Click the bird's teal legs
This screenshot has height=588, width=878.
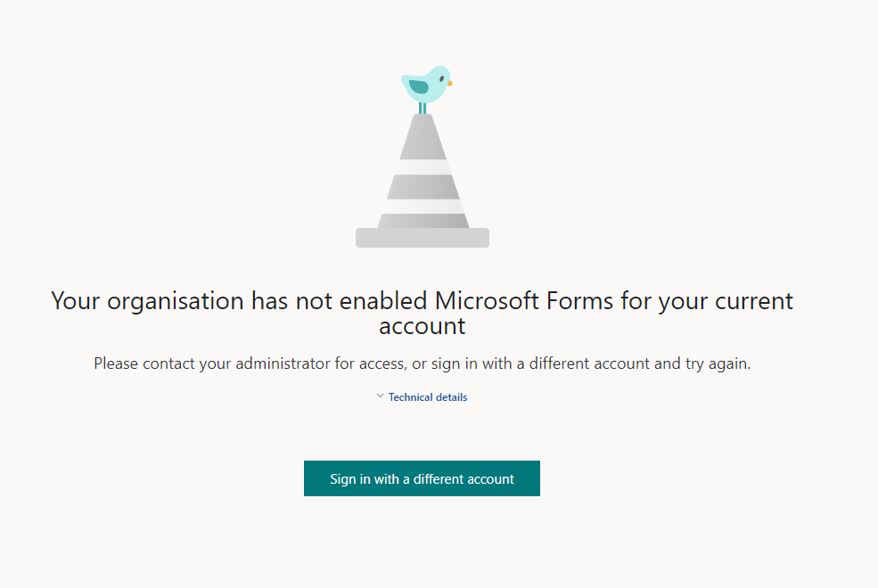pos(423,108)
